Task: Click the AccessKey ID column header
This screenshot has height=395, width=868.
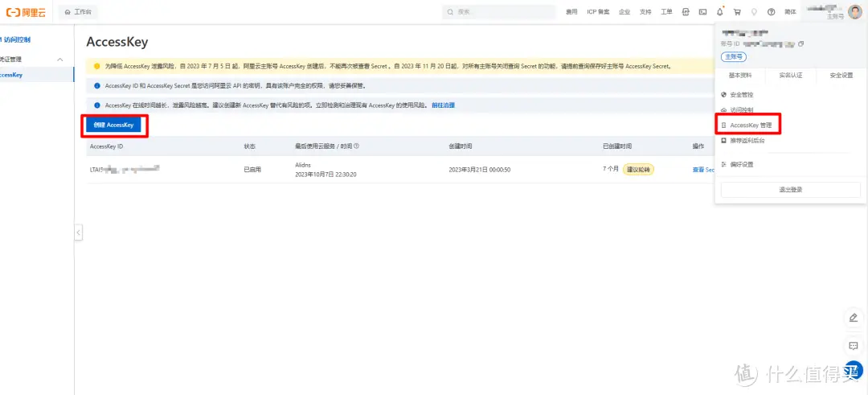Action: 106,146
